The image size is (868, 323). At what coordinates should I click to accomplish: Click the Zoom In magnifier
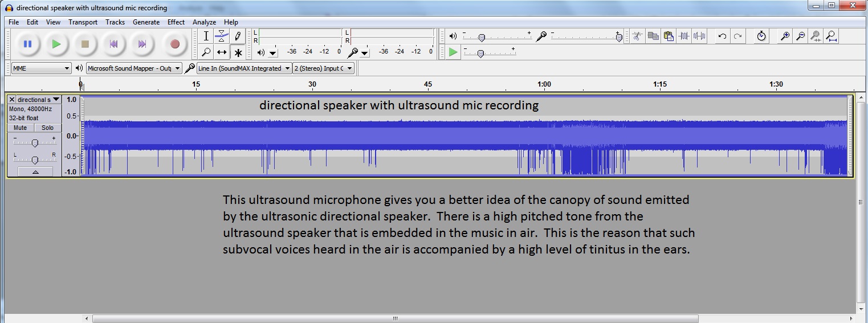(785, 36)
